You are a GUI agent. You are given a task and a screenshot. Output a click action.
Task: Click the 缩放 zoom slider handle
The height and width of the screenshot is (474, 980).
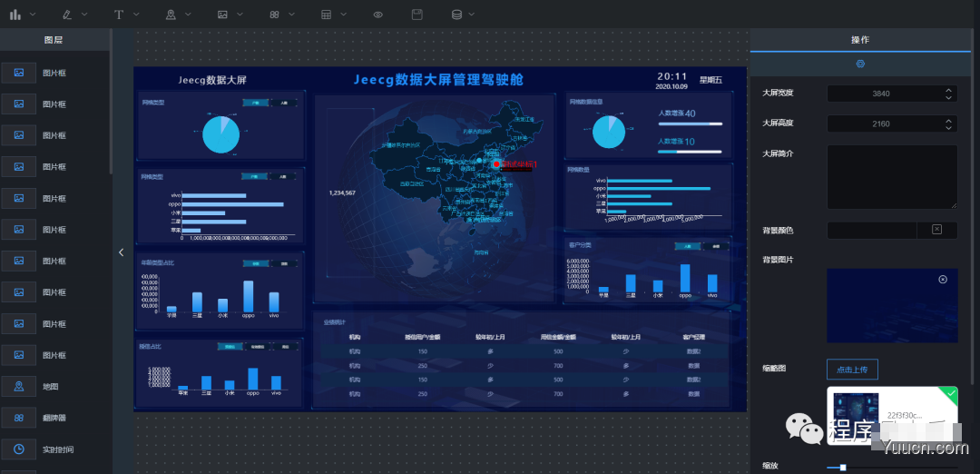(x=842, y=467)
